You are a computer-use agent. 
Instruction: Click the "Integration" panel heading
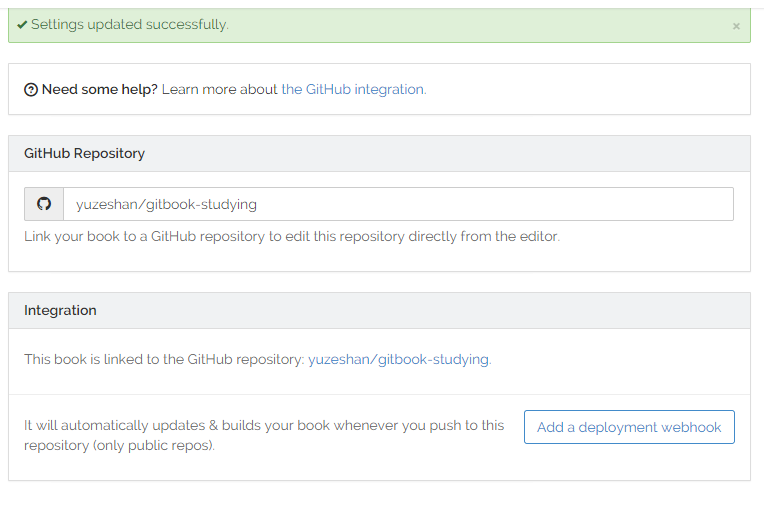click(x=61, y=310)
